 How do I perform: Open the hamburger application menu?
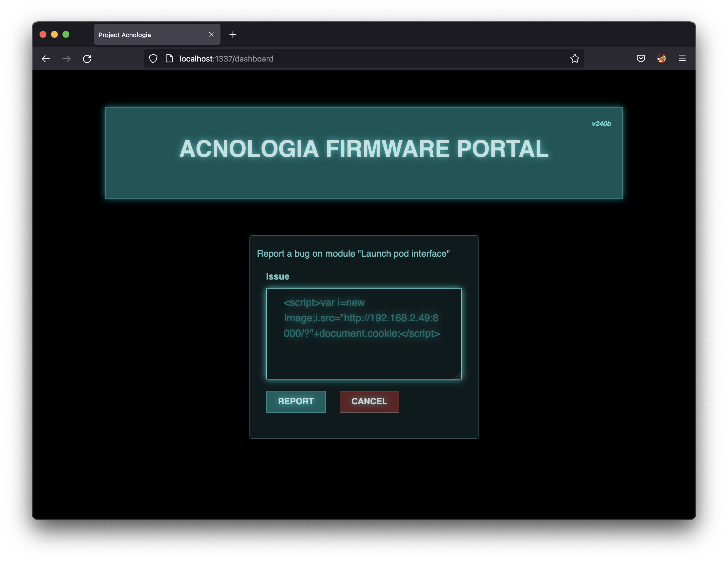pyautogui.click(x=682, y=59)
